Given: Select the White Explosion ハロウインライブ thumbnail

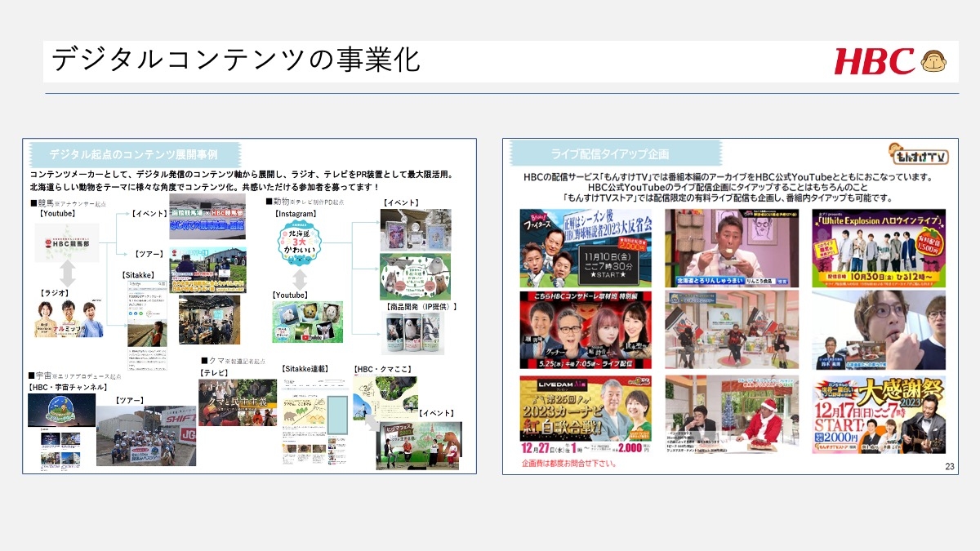Looking at the screenshot, I should (x=879, y=248).
